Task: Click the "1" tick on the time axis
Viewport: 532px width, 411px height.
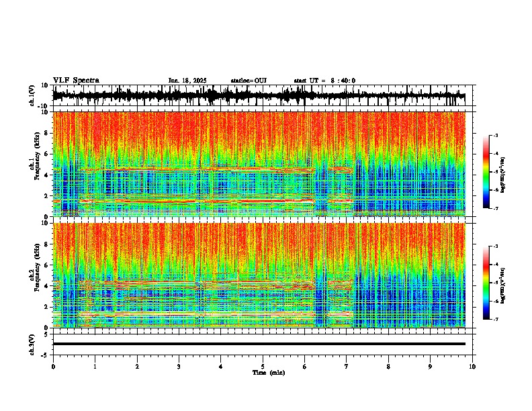Action: tap(95, 367)
